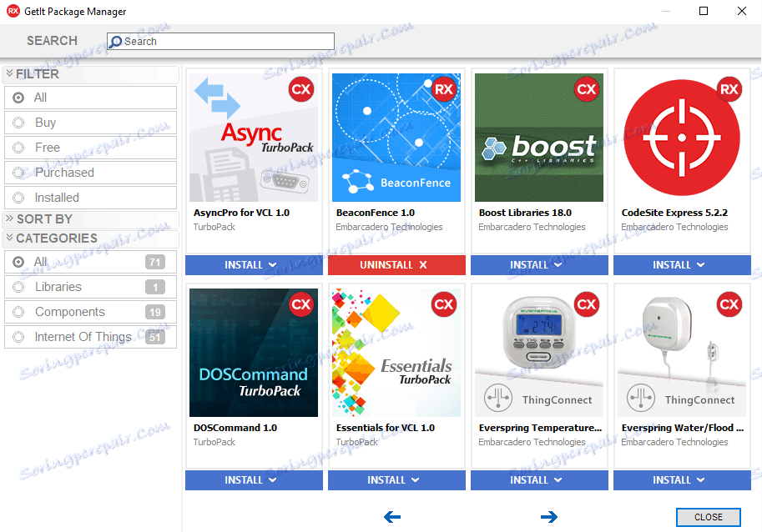
Task: Click the Boost Libraries 18.0 title
Action: click(x=525, y=213)
